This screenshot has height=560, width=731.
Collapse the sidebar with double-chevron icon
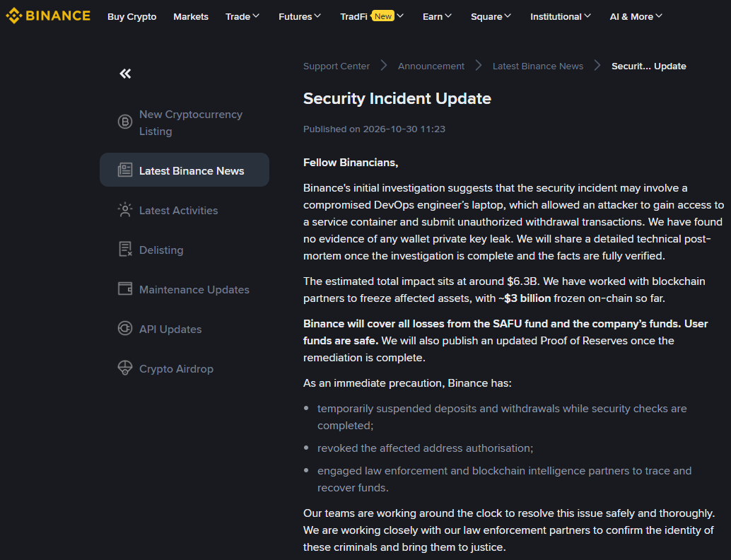pyautogui.click(x=125, y=74)
